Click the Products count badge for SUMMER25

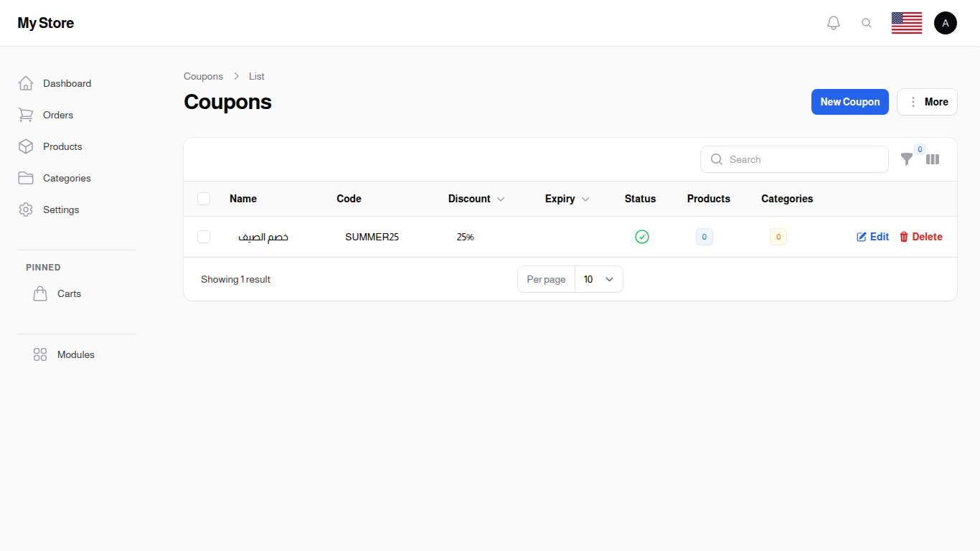(x=704, y=237)
